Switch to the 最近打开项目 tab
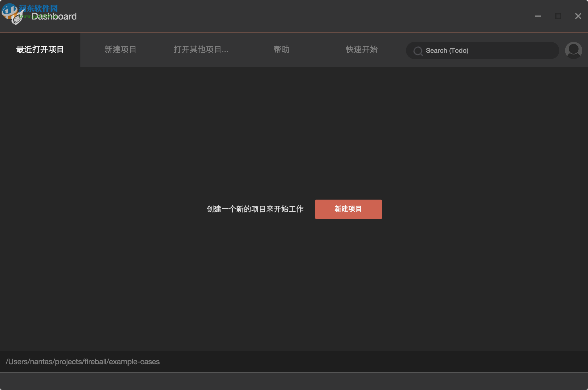This screenshot has width=588, height=390. 40,49
